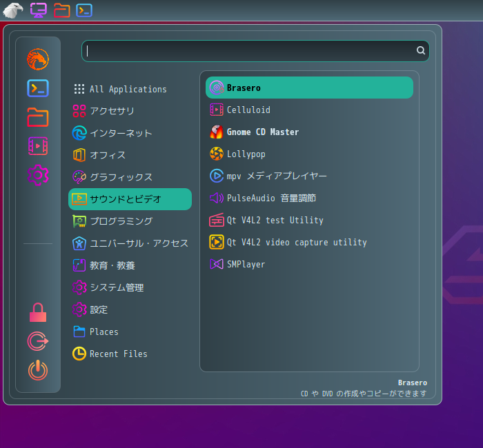Click the search magnifier icon

(x=421, y=50)
